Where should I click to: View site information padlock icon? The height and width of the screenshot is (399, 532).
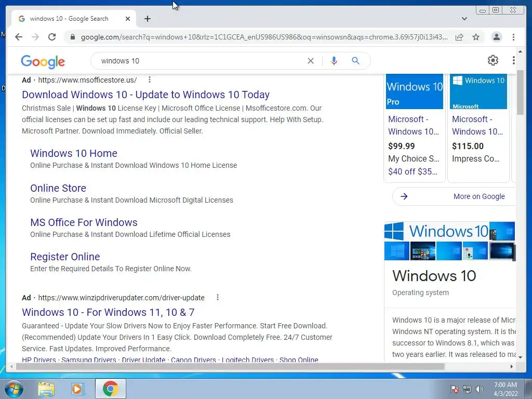[x=72, y=37]
